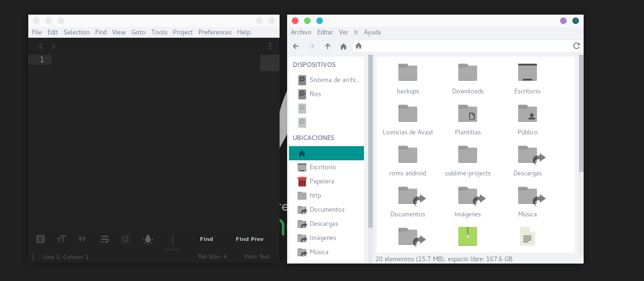
Task: Click the vertical dots in the find panel
Action: coord(173,240)
